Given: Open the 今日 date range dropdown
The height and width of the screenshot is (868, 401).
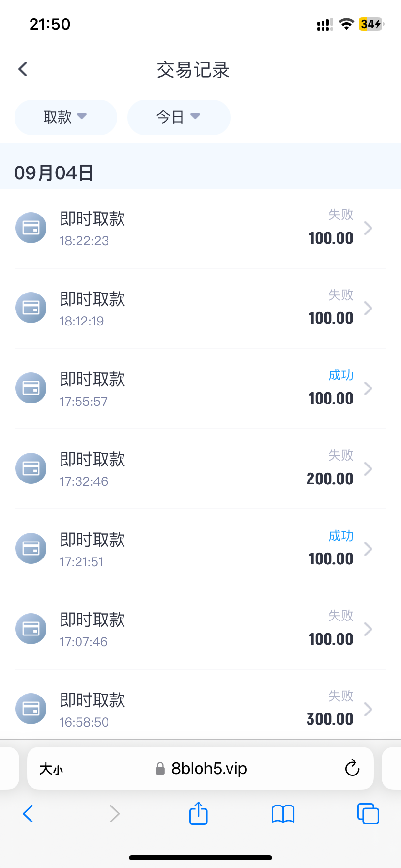Looking at the screenshot, I should coord(178,117).
